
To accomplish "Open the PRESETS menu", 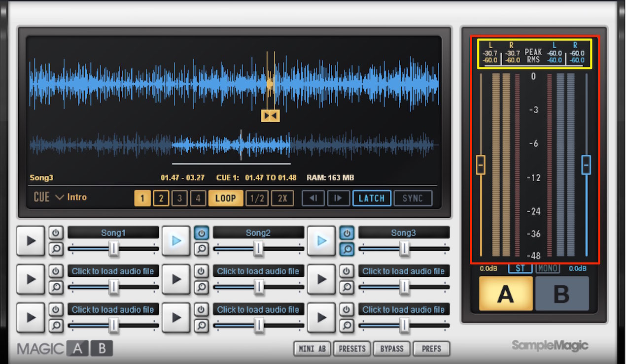I will point(352,348).
